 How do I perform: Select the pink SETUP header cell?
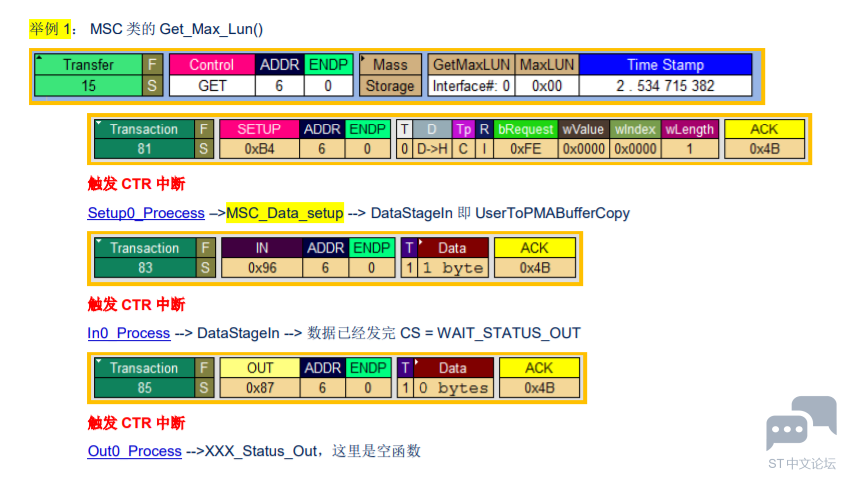tap(259, 129)
